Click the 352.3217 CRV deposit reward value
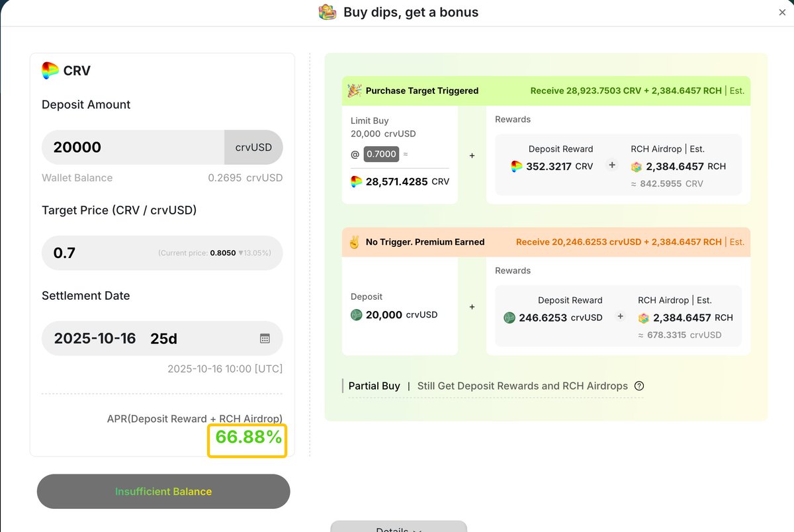794x532 pixels. (x=560, y=166)
